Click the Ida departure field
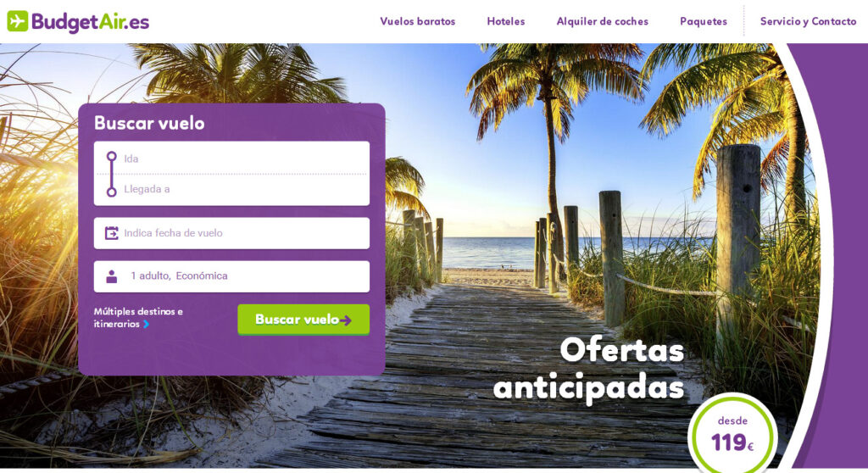This screenshot has height=473, width=868. (231, 159)
